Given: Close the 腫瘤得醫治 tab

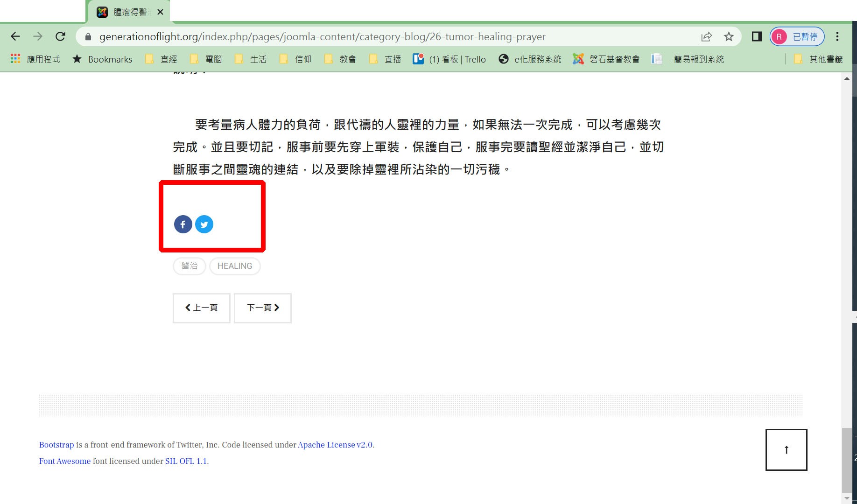Looking at the screenshot, I should point(160,12).
